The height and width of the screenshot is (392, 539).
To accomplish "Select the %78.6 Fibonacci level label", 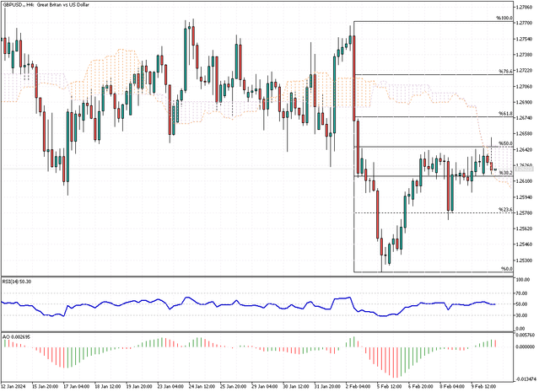I will click(x=505, y=71).
